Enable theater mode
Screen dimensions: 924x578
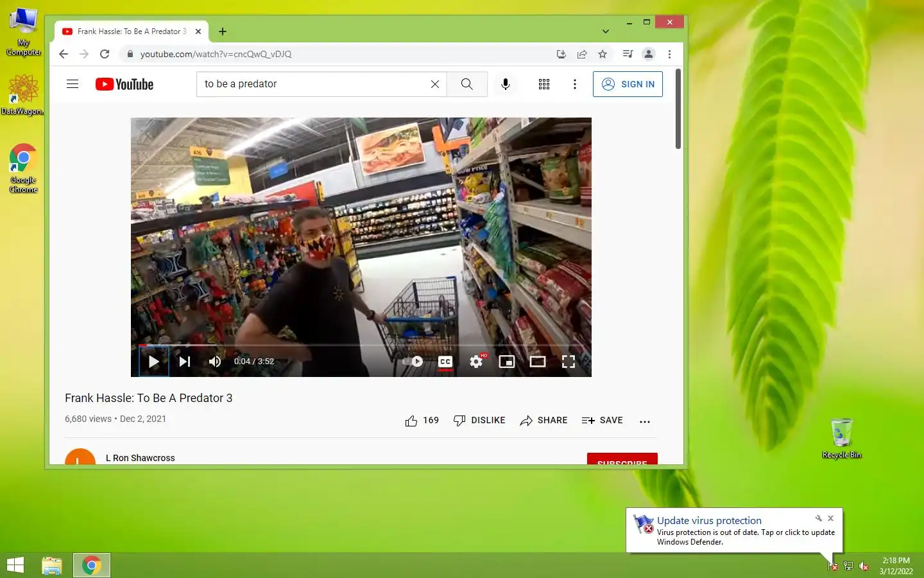coord(538,362)
